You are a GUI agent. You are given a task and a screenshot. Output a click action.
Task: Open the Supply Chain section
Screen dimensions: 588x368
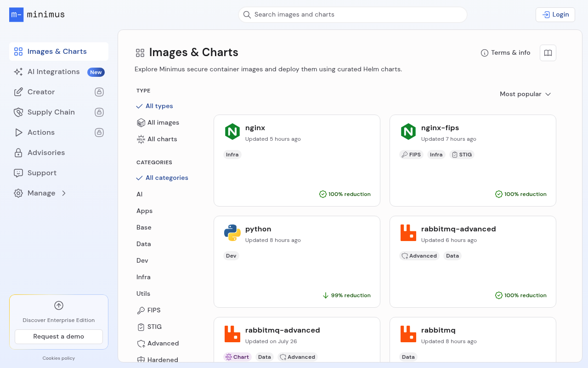coord(59,112)
